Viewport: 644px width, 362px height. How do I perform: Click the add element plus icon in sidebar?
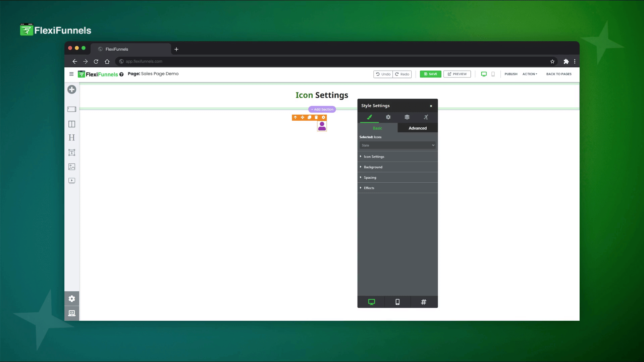pyautogui.click(x=72, y=89)
